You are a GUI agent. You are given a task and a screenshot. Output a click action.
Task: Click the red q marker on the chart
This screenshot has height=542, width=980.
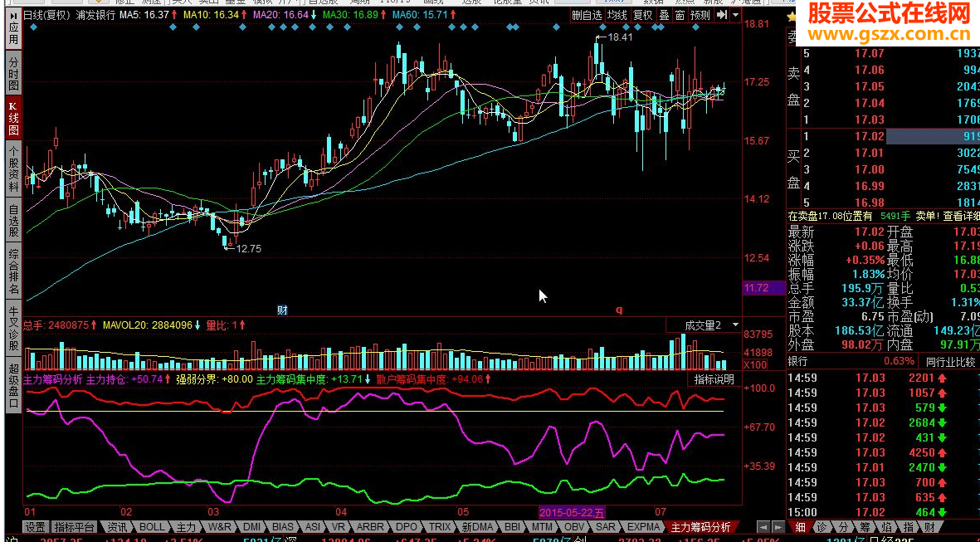619,310
